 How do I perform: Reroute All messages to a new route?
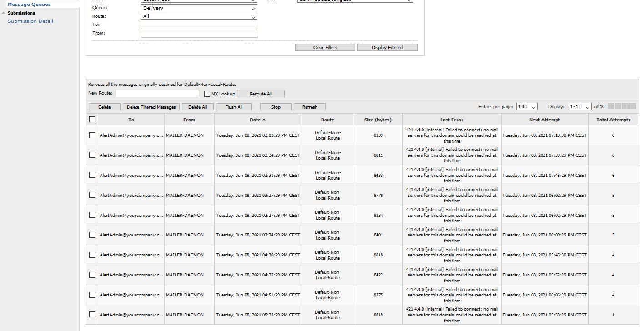tap(261, 93)
